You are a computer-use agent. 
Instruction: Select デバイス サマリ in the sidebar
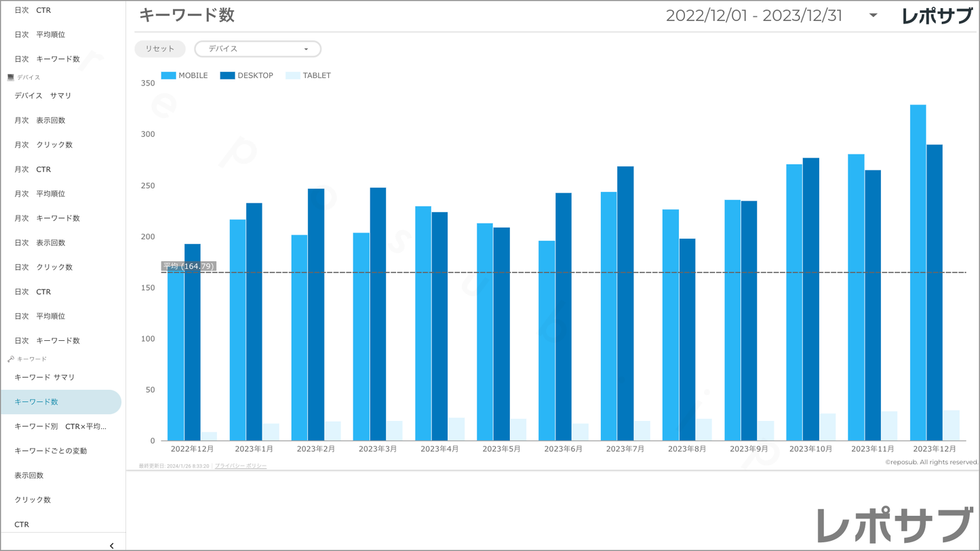pos(43,96)
